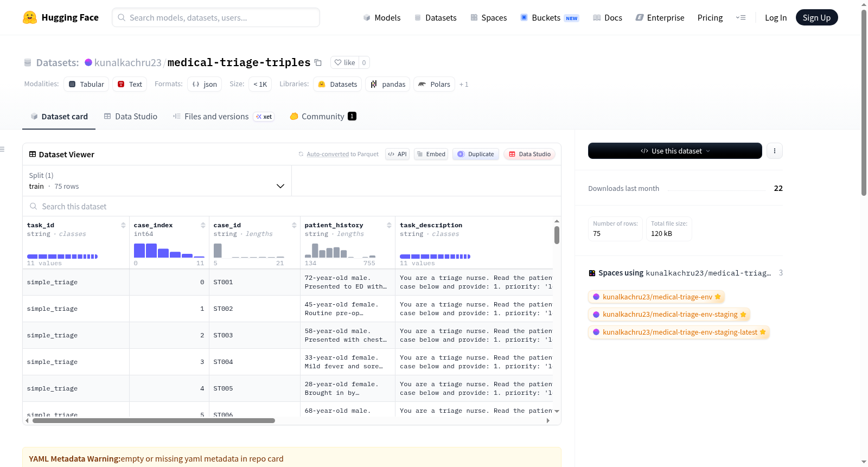
Task: Select the '72-year-old male' patient history cell
Action: pyautogui.click(x=348, y=282)
